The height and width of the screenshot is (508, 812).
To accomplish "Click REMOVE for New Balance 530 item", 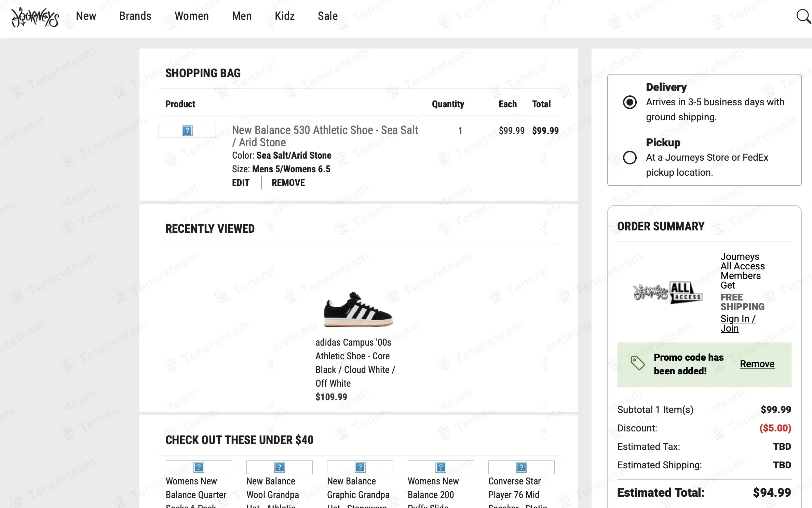I will 288,183.
